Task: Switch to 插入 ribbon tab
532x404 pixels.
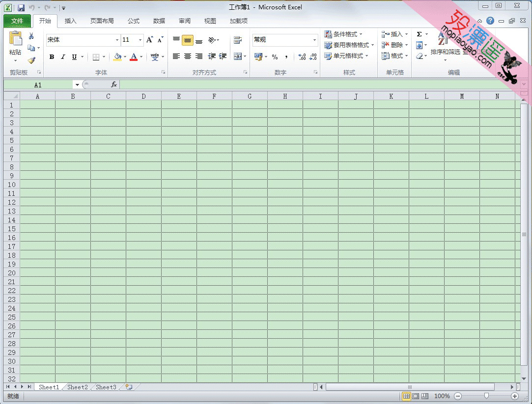Action: point(70,21)
